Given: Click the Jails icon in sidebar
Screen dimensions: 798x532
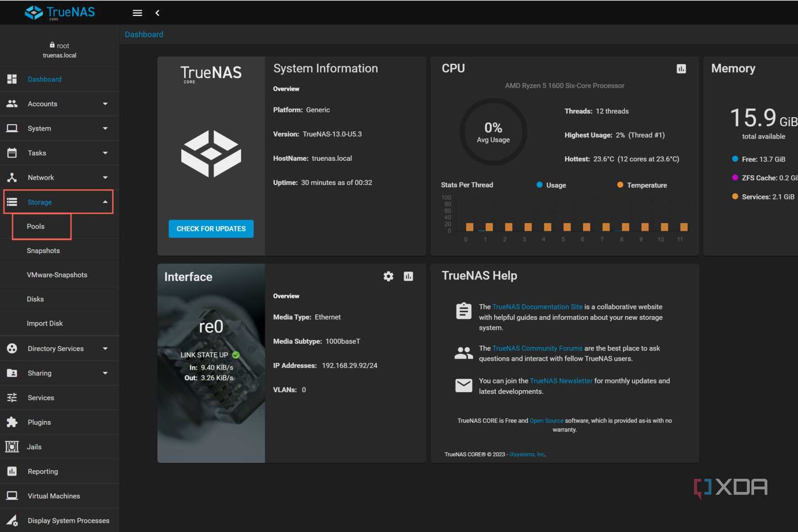Looking at the screenshot, I should click(12, 446).
